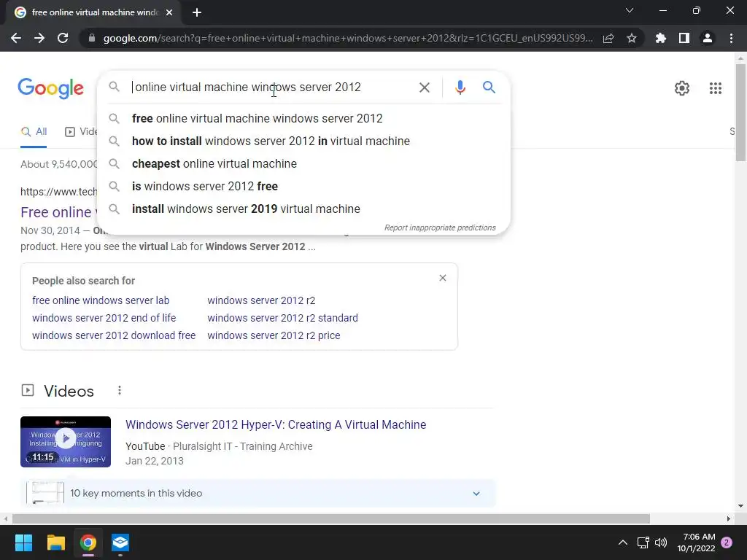Click 'Report inappropriate predictions' link

[x=440, y=227]
